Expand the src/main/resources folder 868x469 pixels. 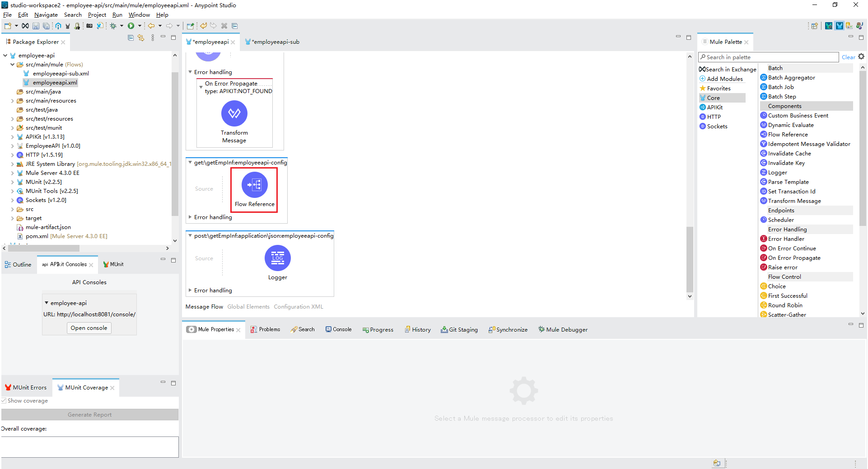pos(12,101)
